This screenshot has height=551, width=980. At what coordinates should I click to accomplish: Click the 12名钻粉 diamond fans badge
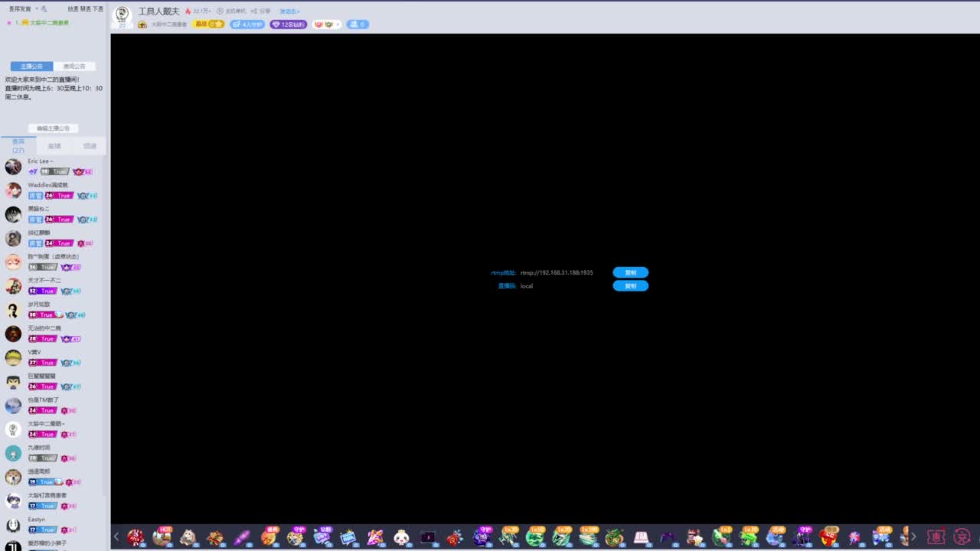tap(289, 24)
